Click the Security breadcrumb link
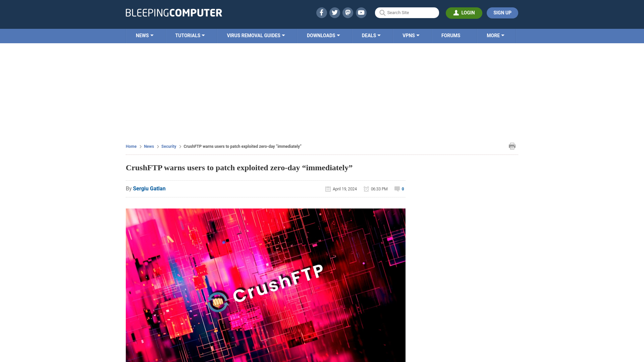This screenshot has height=362, width=644. 168,146
